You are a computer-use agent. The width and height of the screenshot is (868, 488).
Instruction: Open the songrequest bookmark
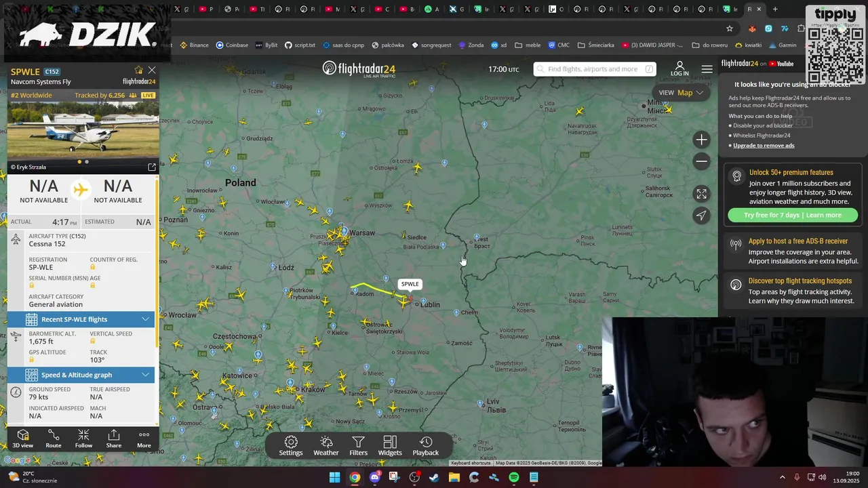[x=431, y=45]
